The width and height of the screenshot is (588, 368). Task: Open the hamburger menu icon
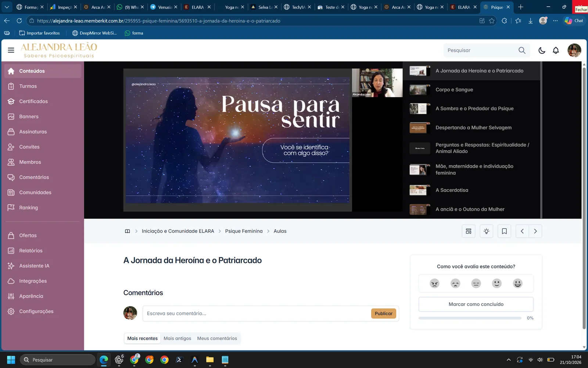coord(11,50)
